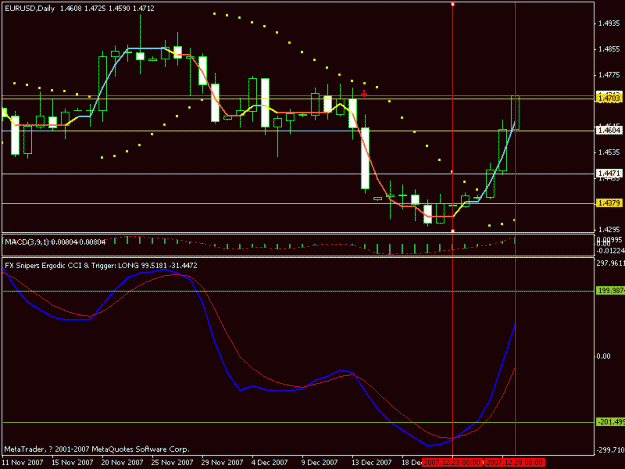
Task: Click the 1.4295 price axis value
Action: (609, 230)
